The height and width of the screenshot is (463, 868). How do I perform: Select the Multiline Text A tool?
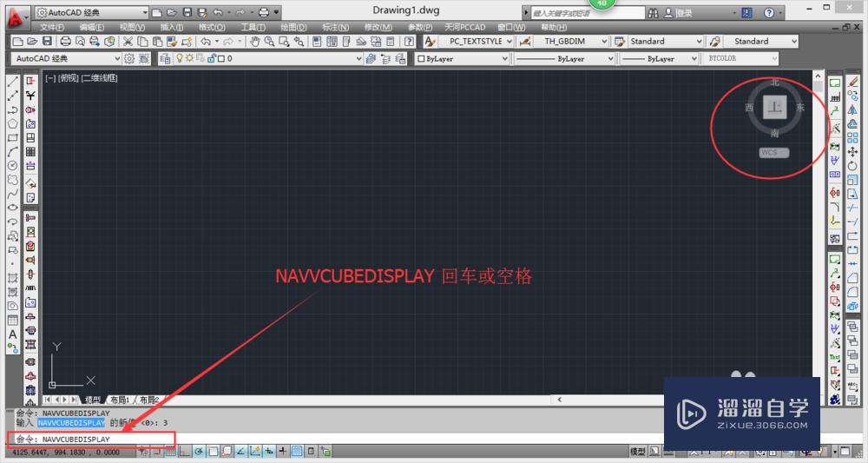13,334
